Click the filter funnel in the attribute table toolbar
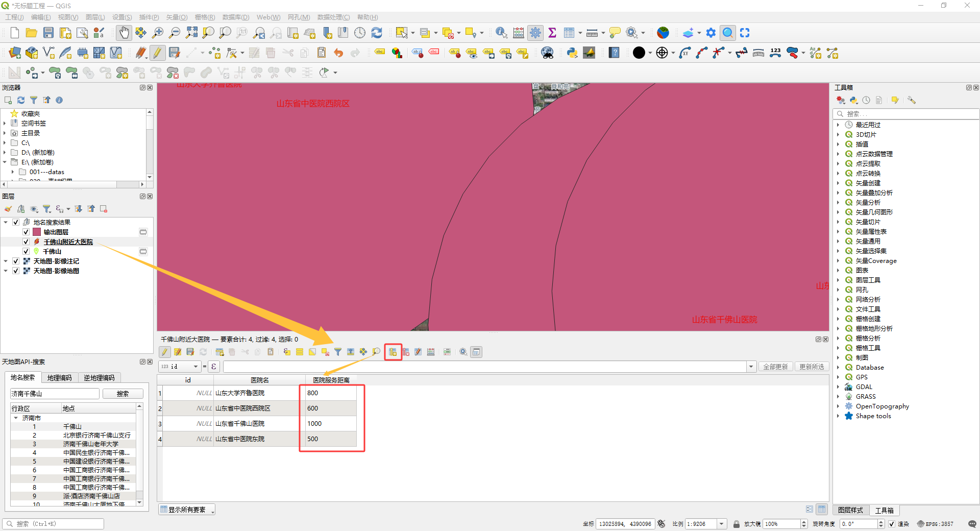 [x=338, y=352]
